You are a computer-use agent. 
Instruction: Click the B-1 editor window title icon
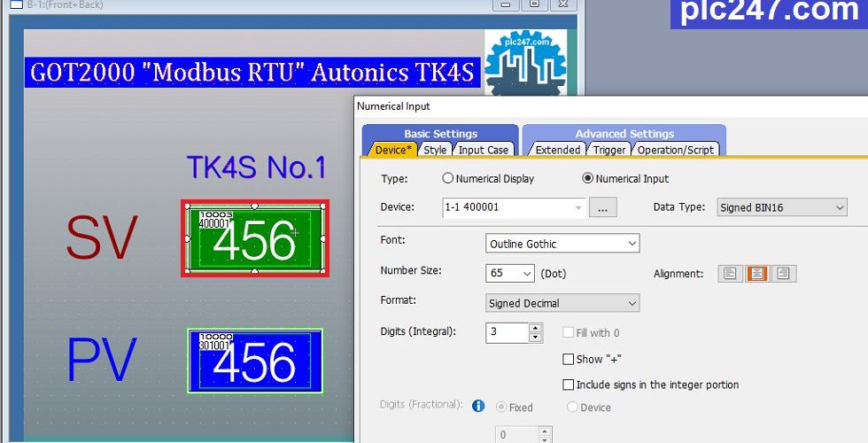[17, 4]
